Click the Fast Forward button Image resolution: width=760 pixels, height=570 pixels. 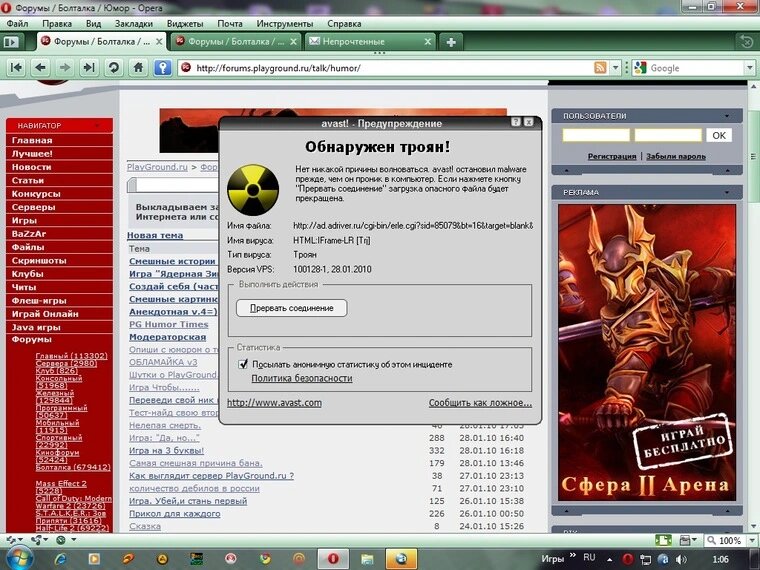[x=89, y=67]
